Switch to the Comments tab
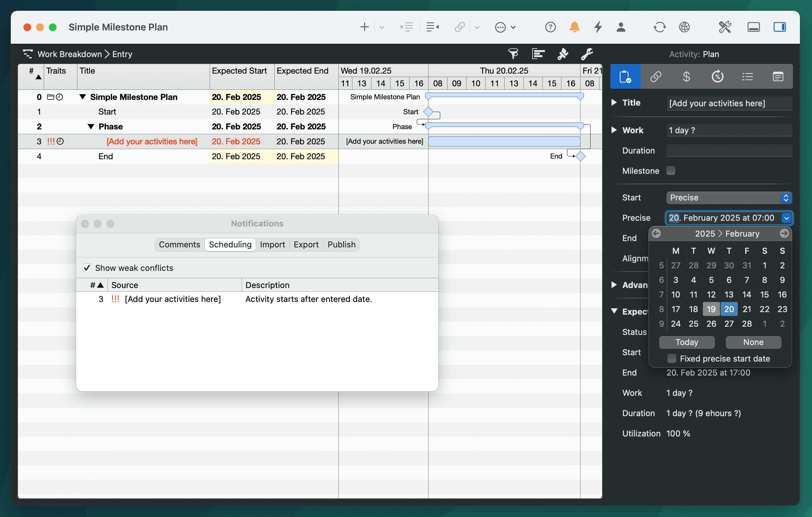 click(180, 245)
